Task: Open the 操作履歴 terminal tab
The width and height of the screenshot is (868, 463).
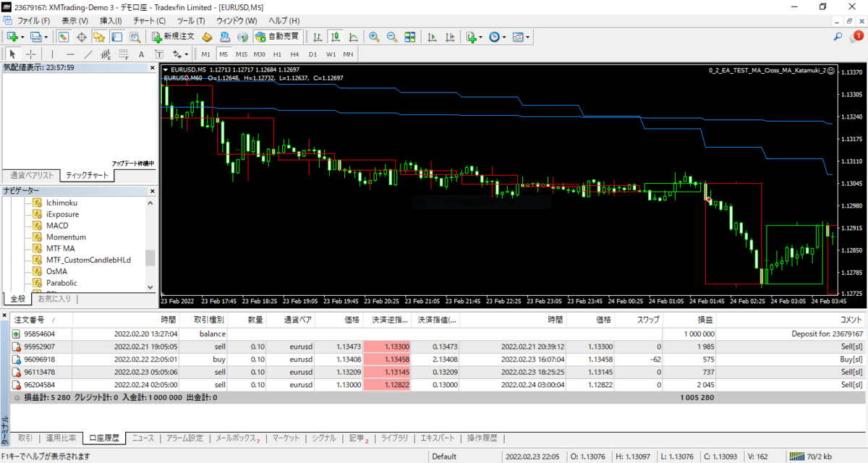Action: 482,438
